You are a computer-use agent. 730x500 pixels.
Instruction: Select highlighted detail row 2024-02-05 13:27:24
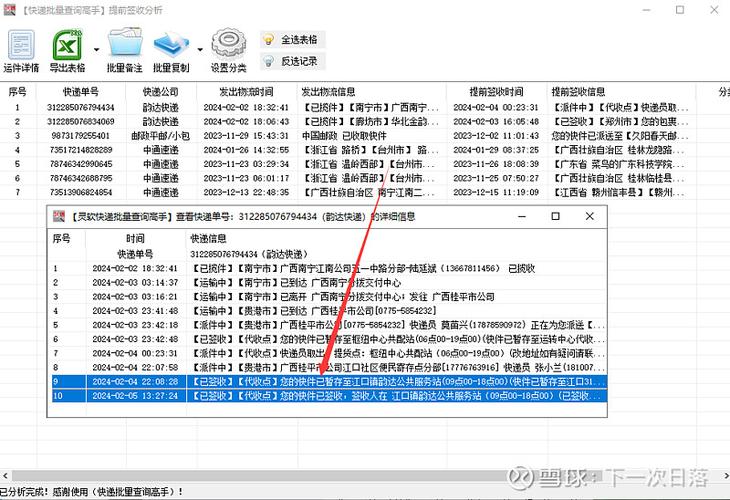(329, 396)
